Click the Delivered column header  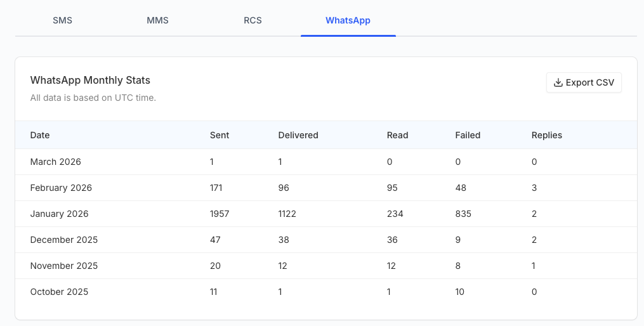(298, 135)
